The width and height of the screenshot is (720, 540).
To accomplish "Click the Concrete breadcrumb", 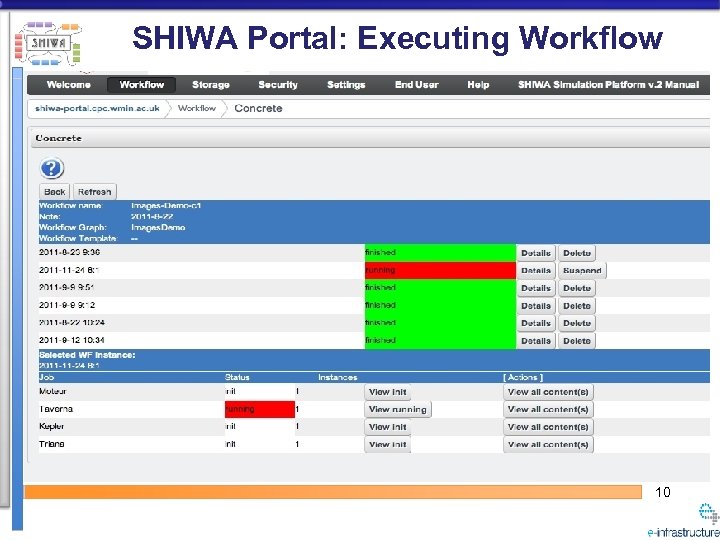I will click(258, 108).
